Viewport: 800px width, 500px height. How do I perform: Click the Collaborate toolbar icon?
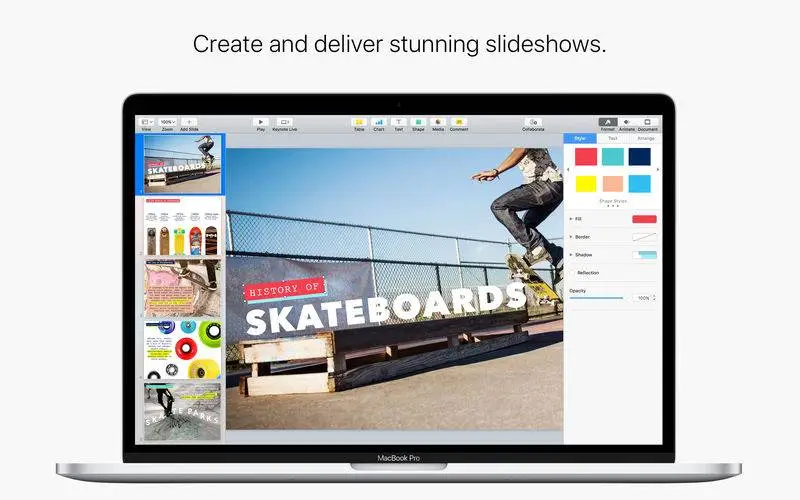(533, 122)
